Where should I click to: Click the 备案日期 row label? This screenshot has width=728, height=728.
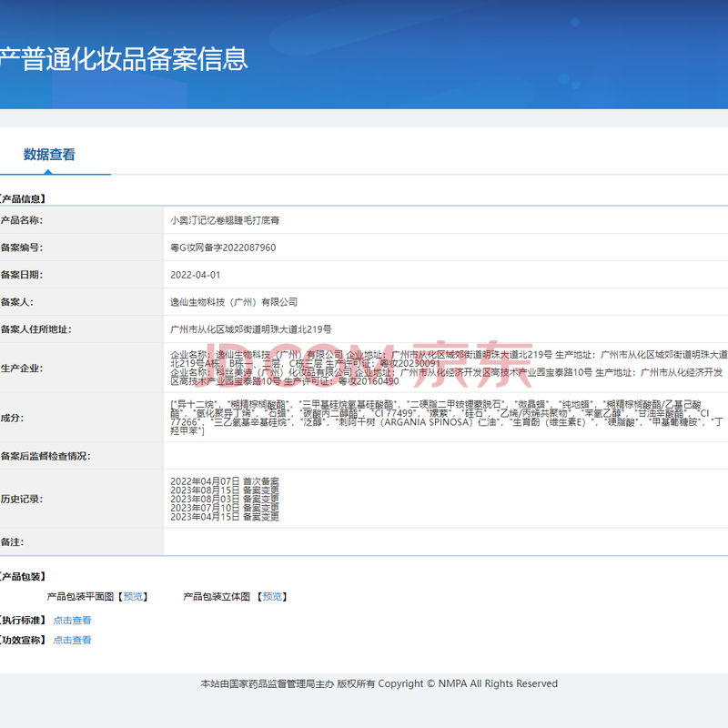click(21, 275)
